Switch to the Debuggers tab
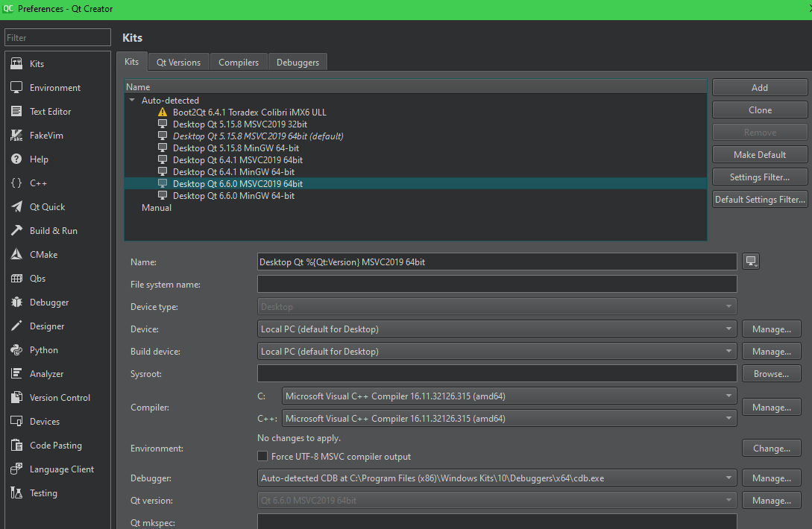Screen dimensions: 812x529 click(298, 62)
